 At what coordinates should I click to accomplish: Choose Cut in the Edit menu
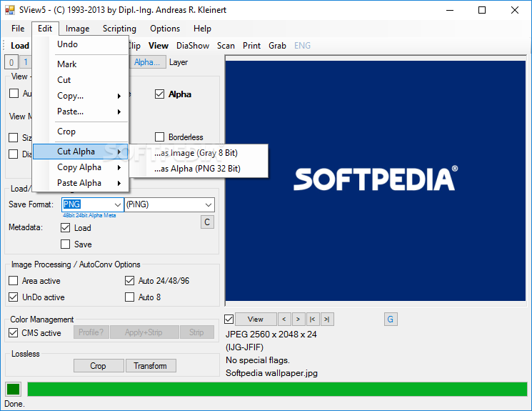(x=81, y=80)
